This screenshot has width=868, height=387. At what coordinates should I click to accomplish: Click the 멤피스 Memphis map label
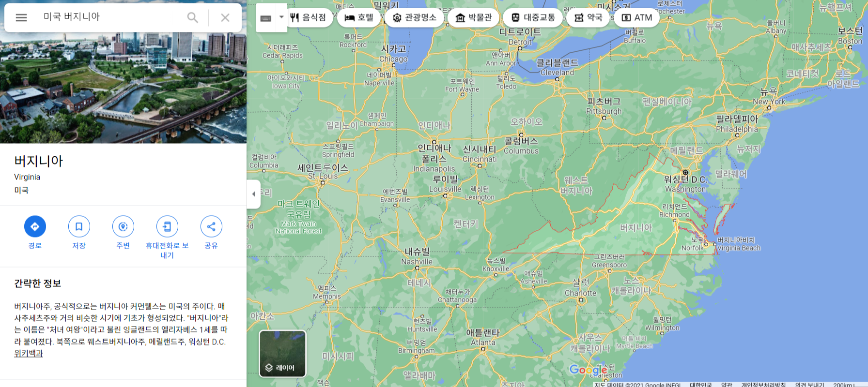point(327,292)
